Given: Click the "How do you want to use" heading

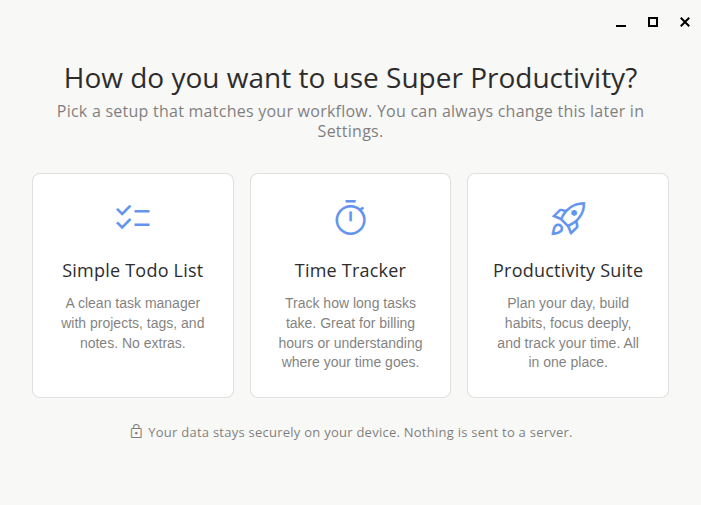Looking at the screenshot, I should pyautogui.click(x=350, y=78).
